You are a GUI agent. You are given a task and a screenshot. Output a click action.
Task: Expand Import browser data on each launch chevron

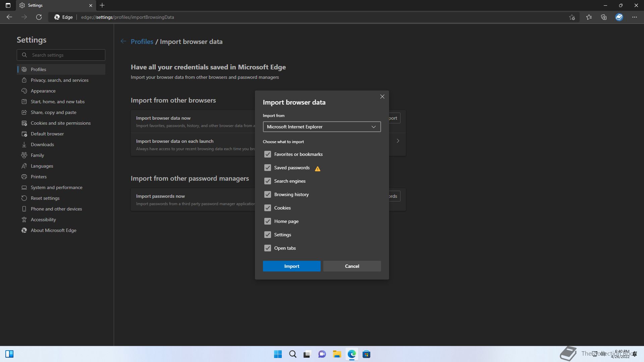[398, 141]
